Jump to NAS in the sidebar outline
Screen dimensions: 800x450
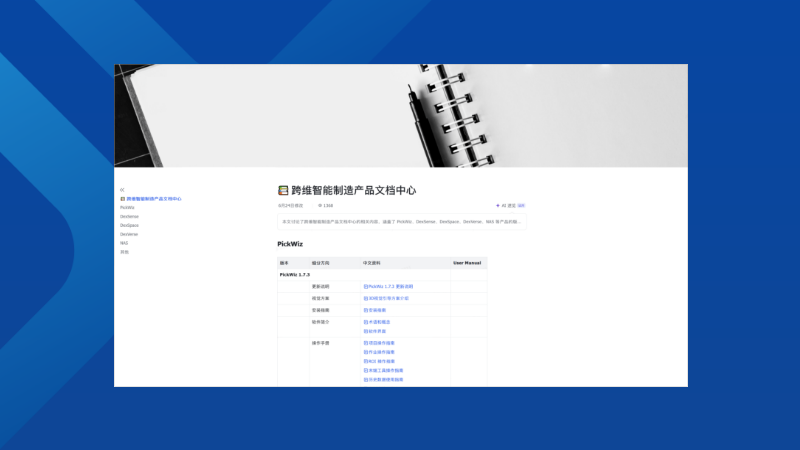coord(124,243)
